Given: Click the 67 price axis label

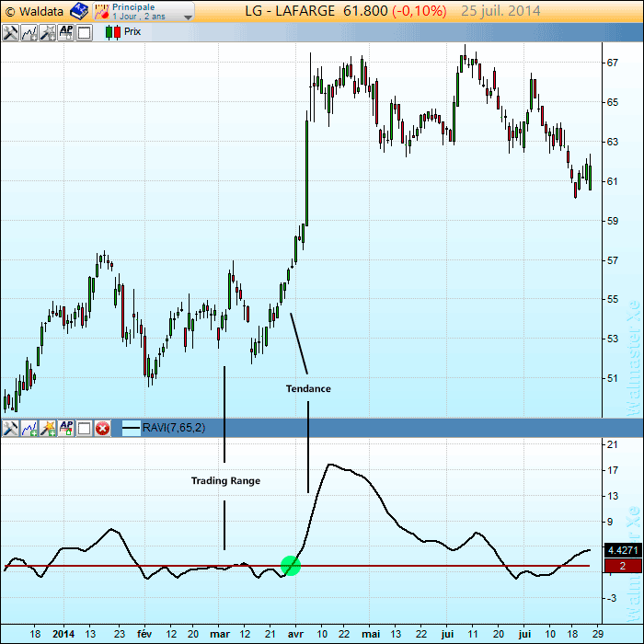Looking at the screenshot, I should [x=612, y=63].
